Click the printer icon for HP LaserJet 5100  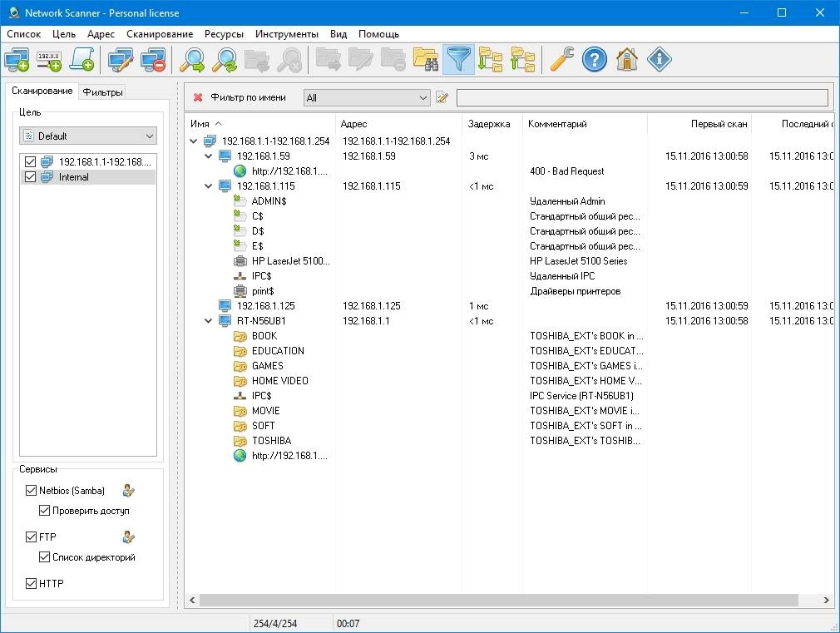pyautogui.click(x=240, y=261)
